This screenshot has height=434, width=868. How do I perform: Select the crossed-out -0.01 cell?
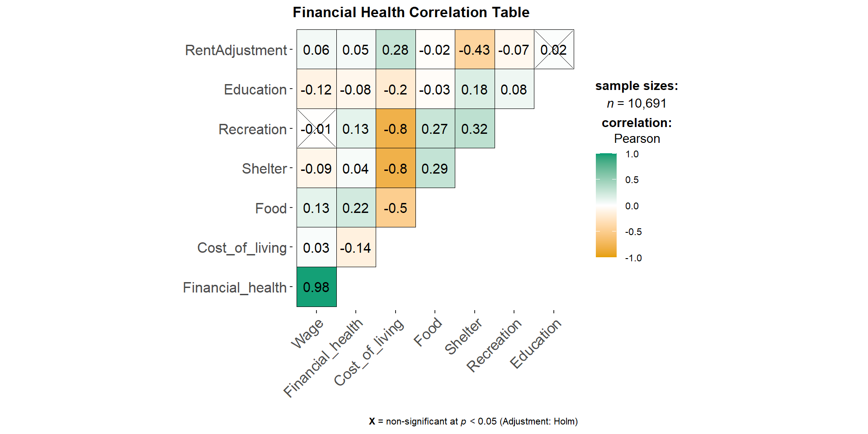coord(316,129)
